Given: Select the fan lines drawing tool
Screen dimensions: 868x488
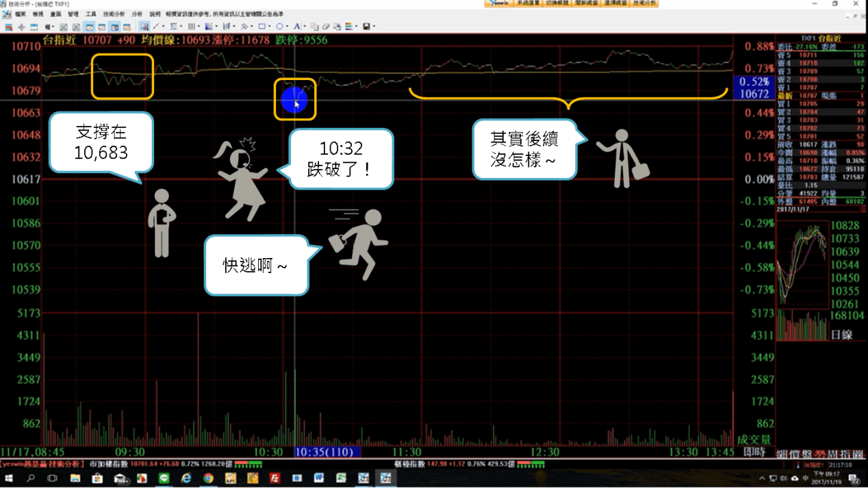Looking at the screenshot, I should 208,27.
